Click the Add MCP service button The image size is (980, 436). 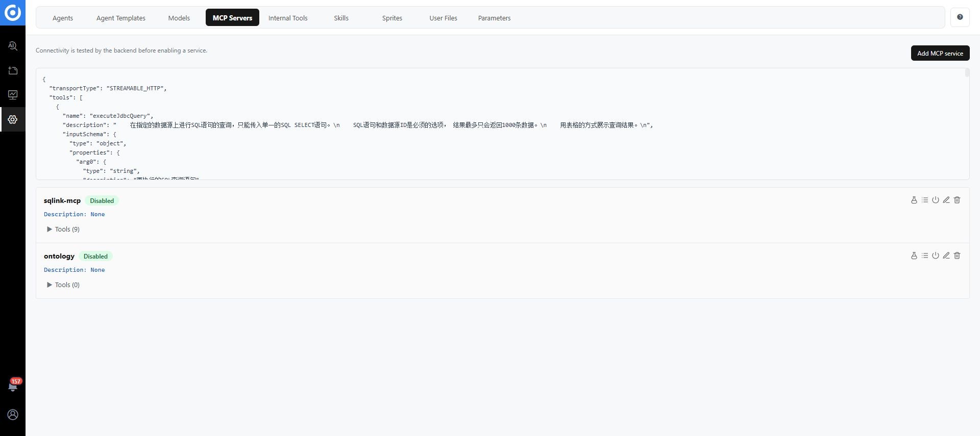[940, 53]
